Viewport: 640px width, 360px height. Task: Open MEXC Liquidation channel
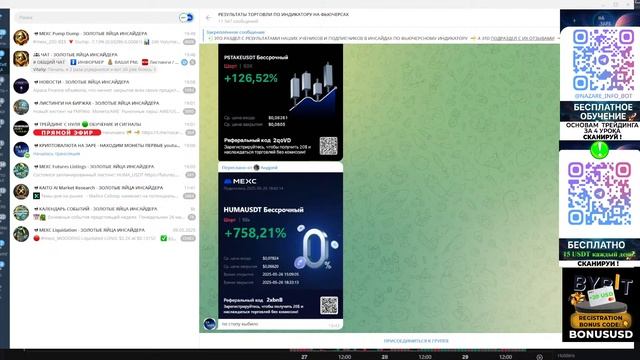point(104,234)
